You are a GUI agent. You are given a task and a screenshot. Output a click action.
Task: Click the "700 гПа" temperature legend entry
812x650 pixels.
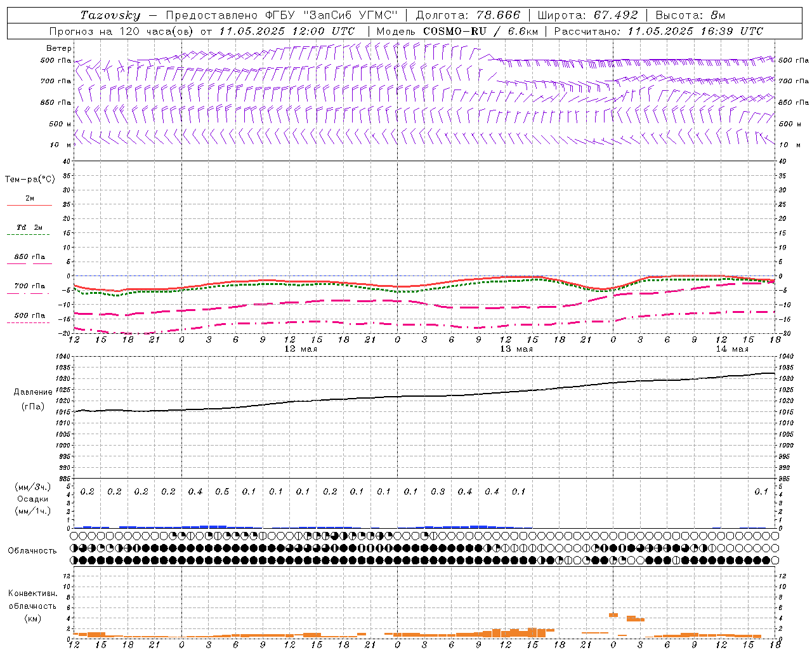pyautogui.click(x=30, y=286)
